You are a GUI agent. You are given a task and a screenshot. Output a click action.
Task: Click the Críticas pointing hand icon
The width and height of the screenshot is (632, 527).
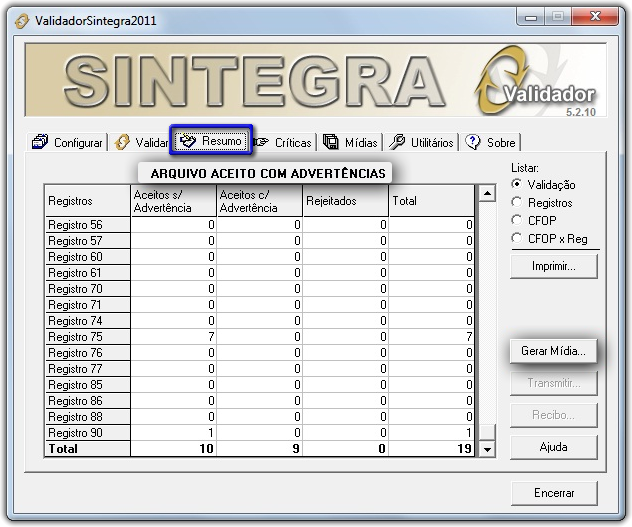click(261, 142)
